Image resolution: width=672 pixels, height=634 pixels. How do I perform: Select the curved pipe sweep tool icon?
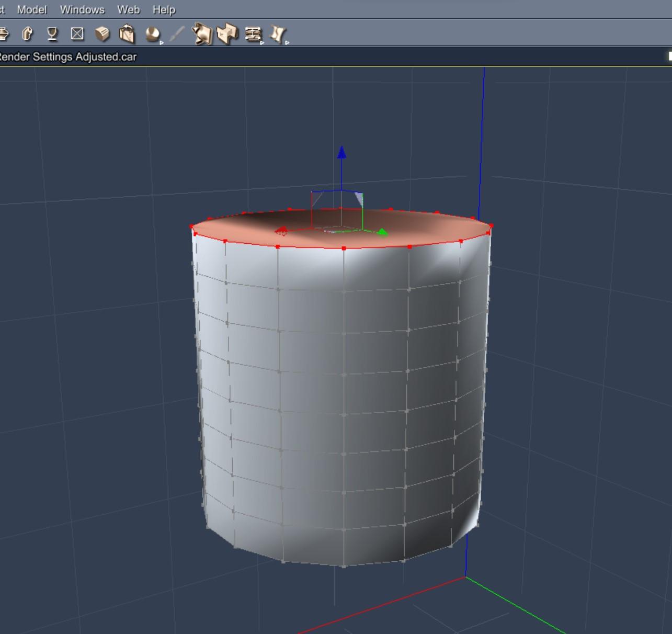click(27, 34)
